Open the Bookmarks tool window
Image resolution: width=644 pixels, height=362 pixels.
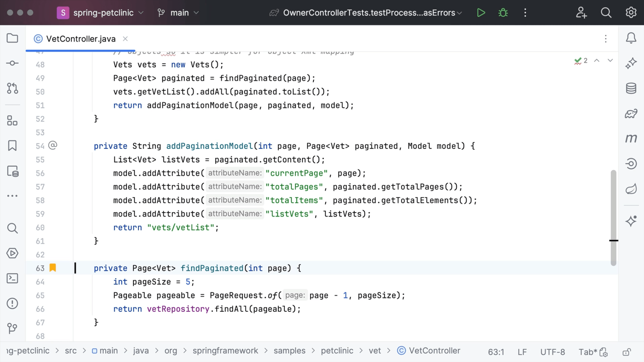pos(12,146)
